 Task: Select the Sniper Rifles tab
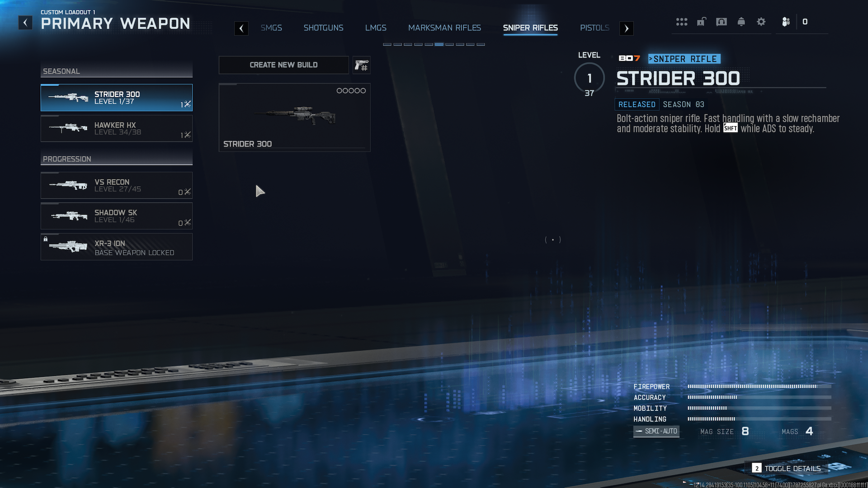click(x=530, y=28)
